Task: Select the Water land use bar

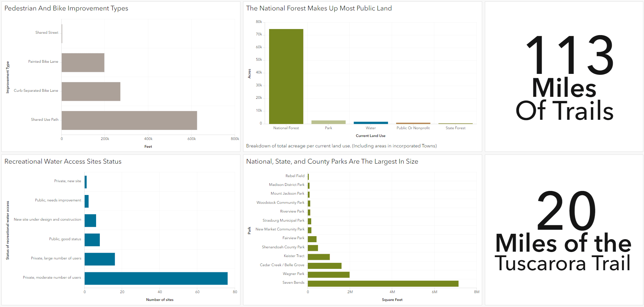Action: [371, 123]
